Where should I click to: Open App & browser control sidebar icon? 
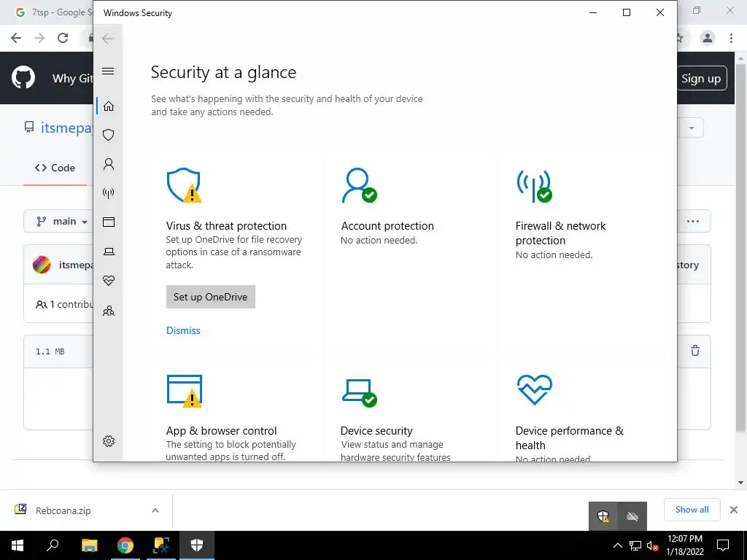(109, 222)
